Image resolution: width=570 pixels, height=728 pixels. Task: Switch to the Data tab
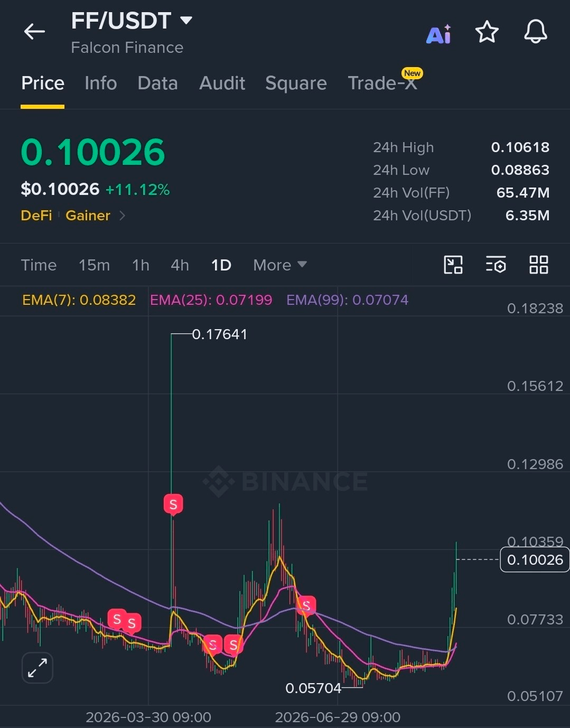157,83
